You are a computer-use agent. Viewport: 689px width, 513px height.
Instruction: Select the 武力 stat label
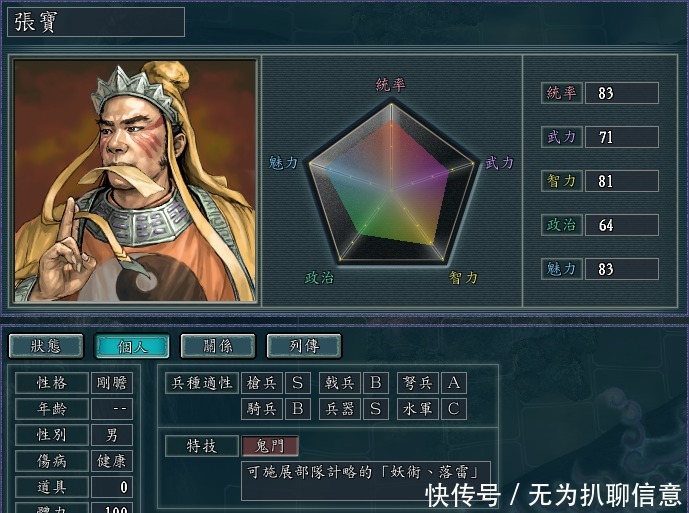point(562,137)
